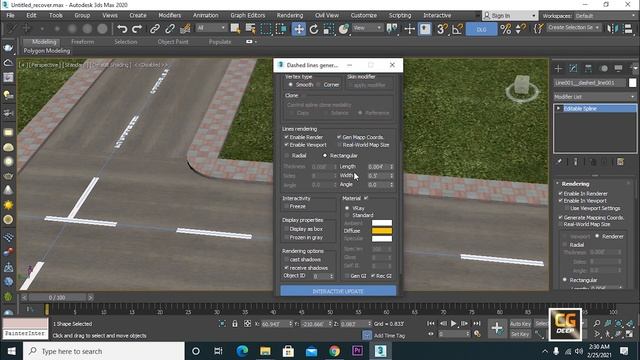Enable cast shadows checkbox
The image size is (640, 360).
(x=286, y=260)
